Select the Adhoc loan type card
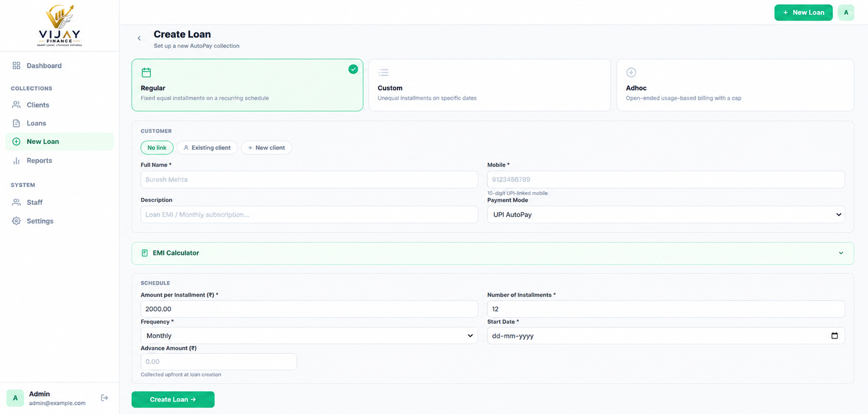The width and height of the screenshot is (868, 414). pos(735,85)
